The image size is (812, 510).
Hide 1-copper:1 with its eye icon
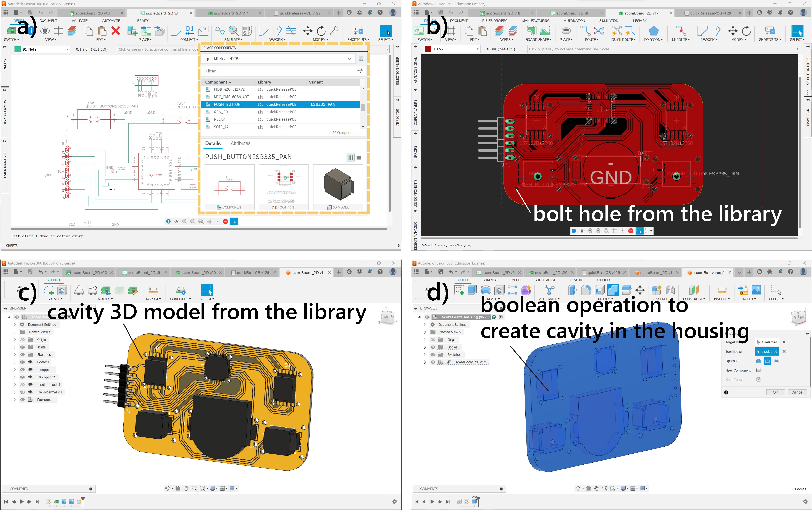click(x=22, y=370)
